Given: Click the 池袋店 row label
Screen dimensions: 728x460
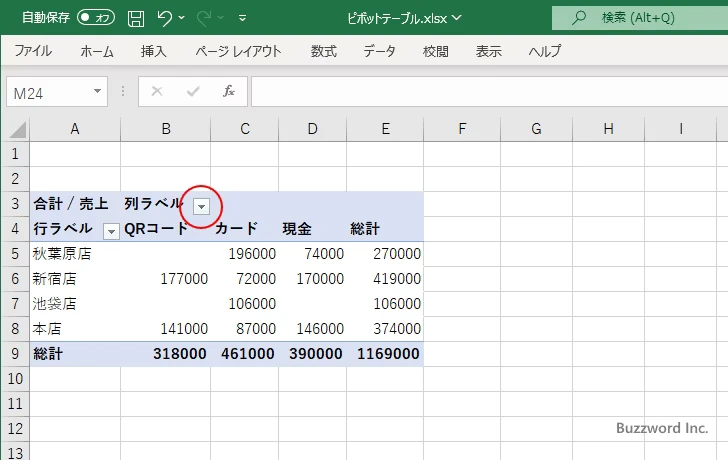Looking at the screenshot, I should pyautogui.click(x=75, y=304).
